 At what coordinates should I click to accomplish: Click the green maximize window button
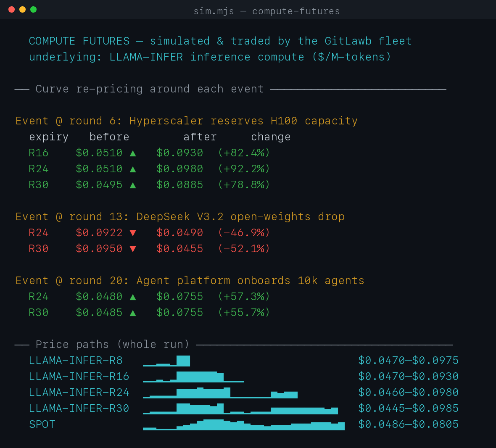tap(33, 10)
